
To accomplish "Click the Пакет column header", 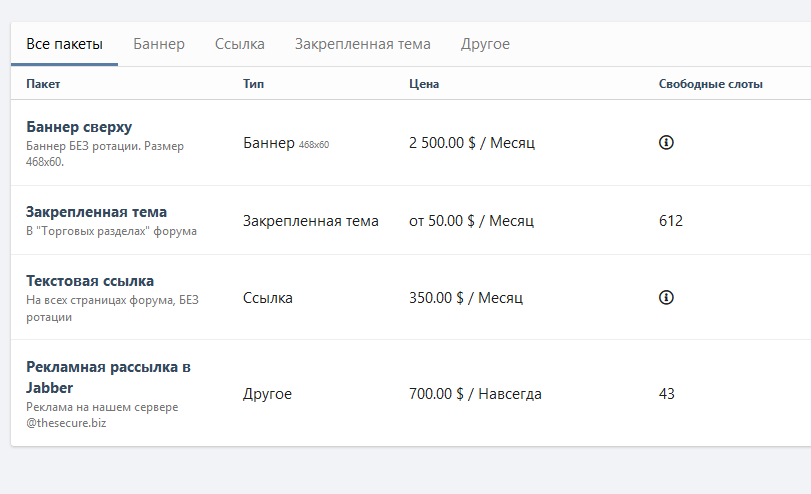I will 43,84.
